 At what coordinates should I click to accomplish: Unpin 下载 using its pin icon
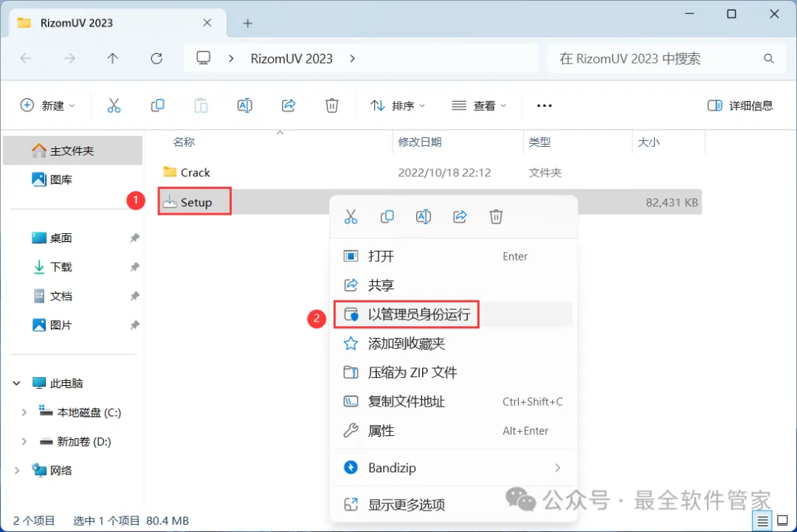(134, 267)
